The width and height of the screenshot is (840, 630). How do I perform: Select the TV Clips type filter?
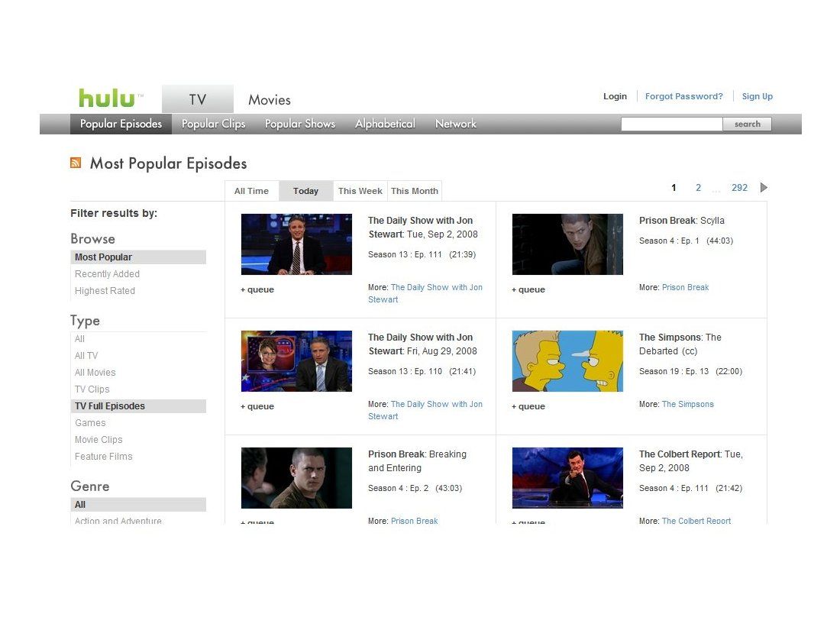(90, 389)
